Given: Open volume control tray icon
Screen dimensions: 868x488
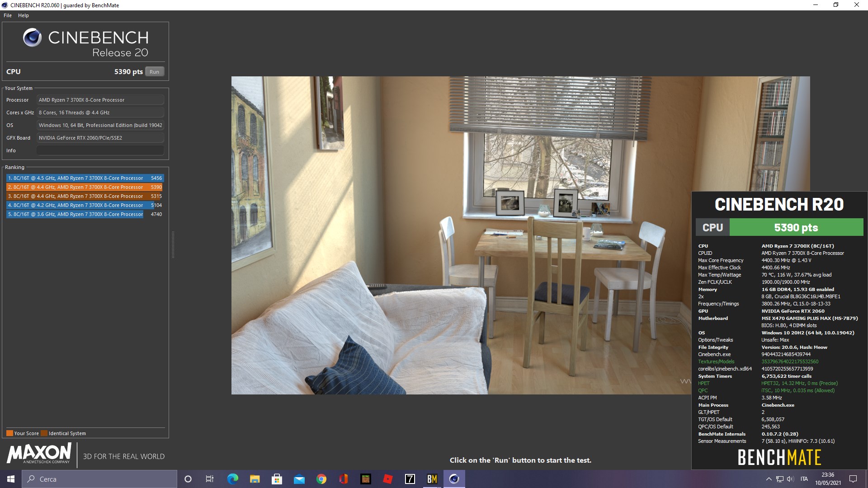Looking at the screenshot, I should 790,479.
